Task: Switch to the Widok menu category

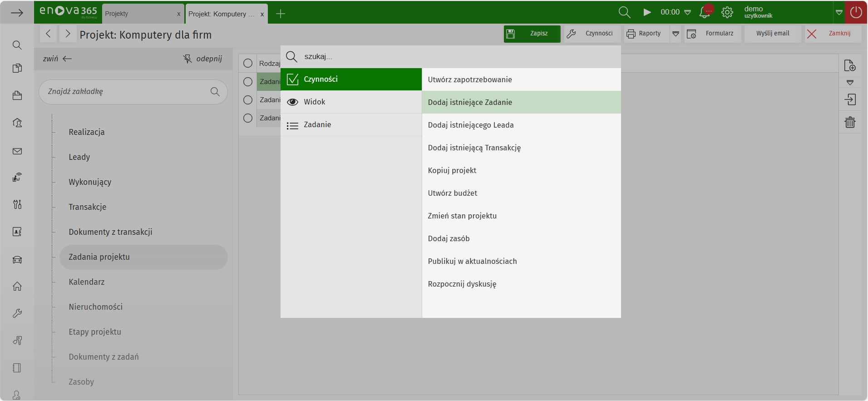Action: coord(315,102)
